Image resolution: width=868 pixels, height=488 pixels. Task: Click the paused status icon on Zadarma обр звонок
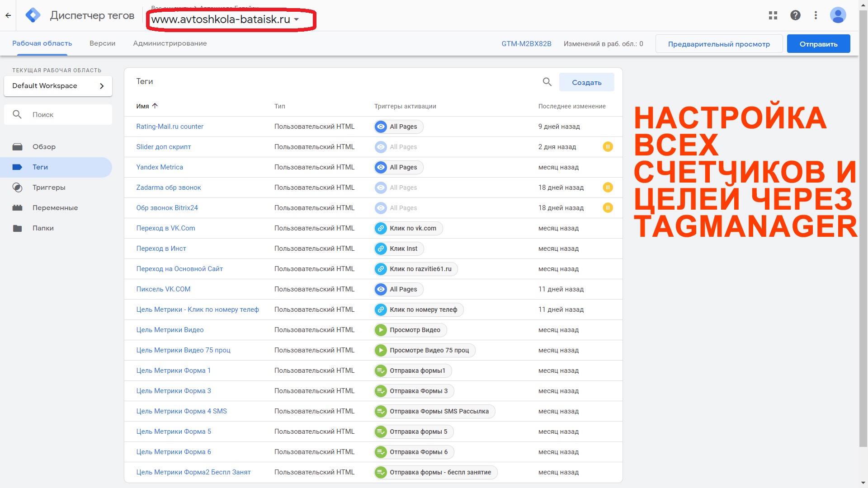pyautogui.click(x=608, y=187)
